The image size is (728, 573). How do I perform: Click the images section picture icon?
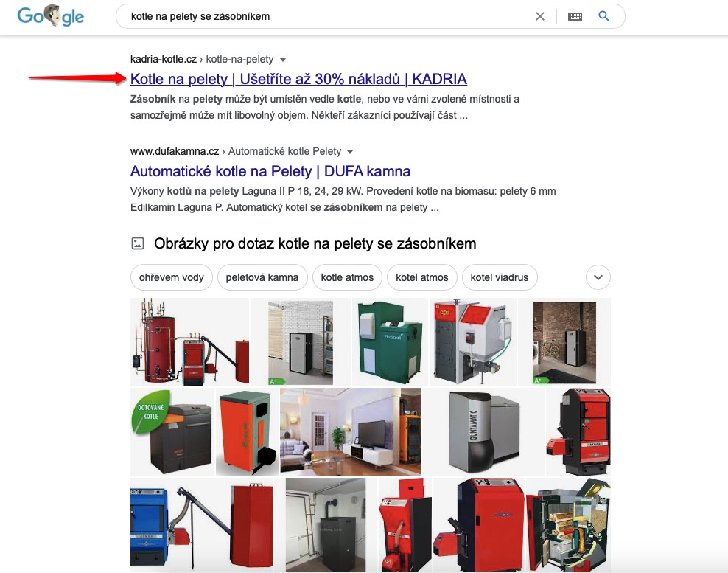(x=138, y=243)
